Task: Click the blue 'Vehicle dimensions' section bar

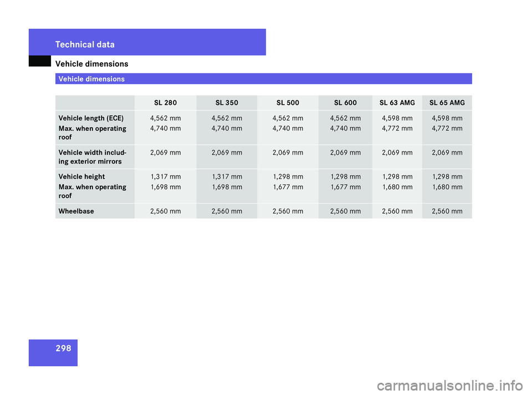Action: (x=264, y=79)
